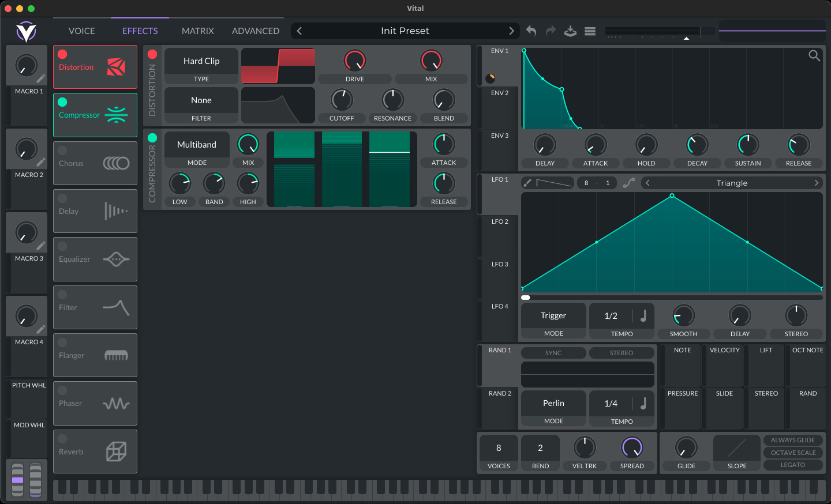This screenshot has width=831, height=504.
Task: Click the distortion Drive knob
Action: click(355, 61)
